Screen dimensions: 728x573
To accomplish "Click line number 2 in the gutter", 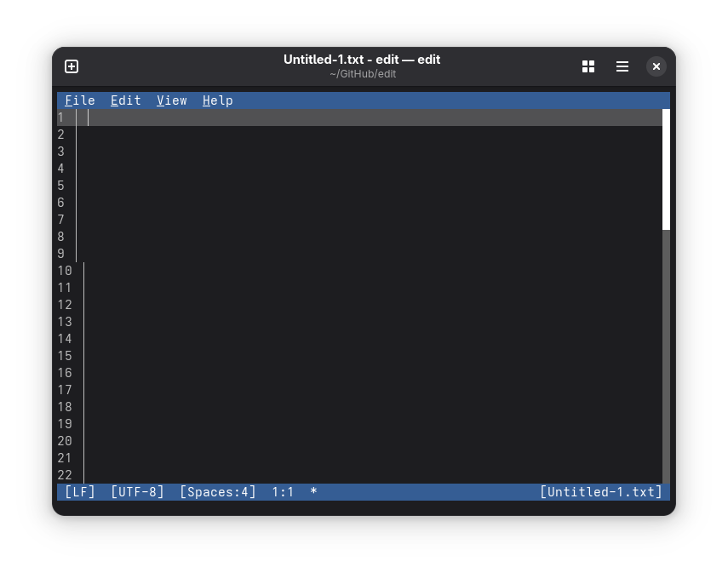I will [x=60, y=135].
